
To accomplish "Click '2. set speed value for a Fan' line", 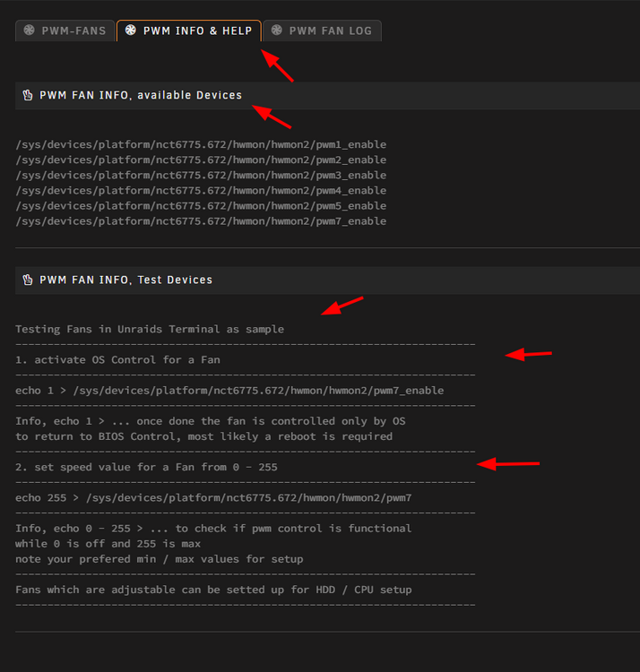I will point(147,467).
